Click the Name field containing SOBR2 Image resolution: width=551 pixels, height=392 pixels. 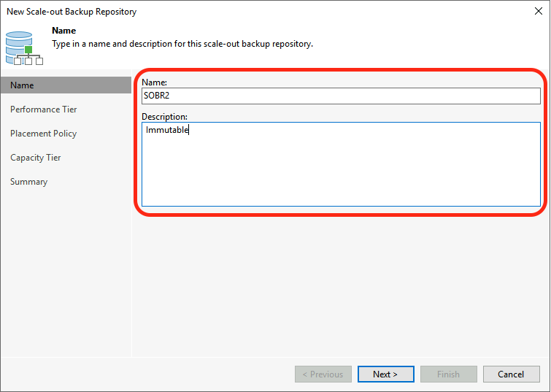click(x=341, y=96)
